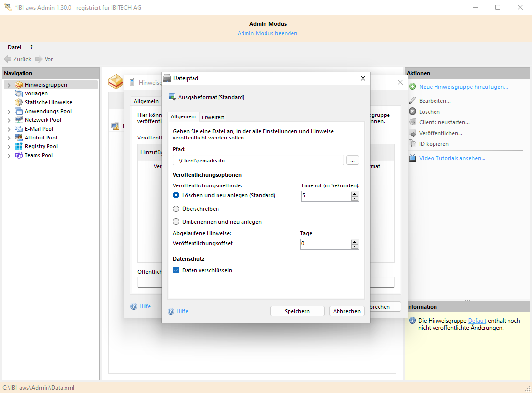
Task: Click the Speichern button
Action: pyautogui.click(x=297, y=311)
